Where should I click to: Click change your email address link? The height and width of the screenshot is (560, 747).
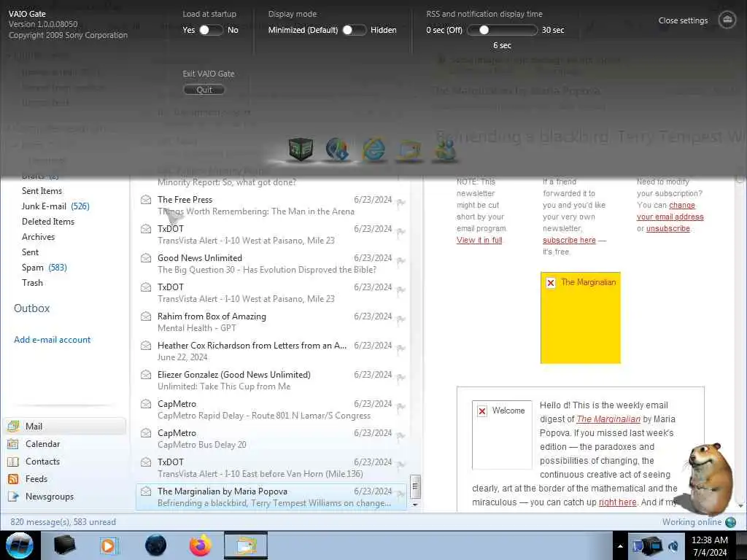point(670,211)
